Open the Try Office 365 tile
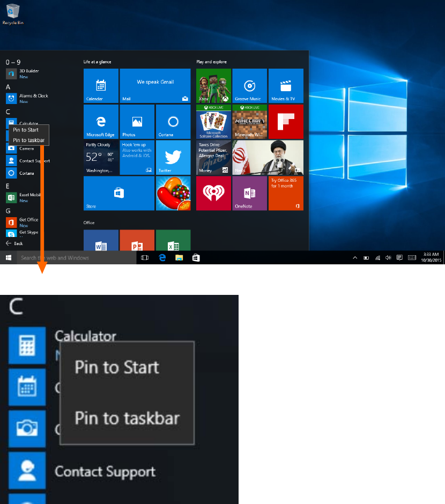Image resolution: width=445 pixels, height=504 pixels. (286, 193)
